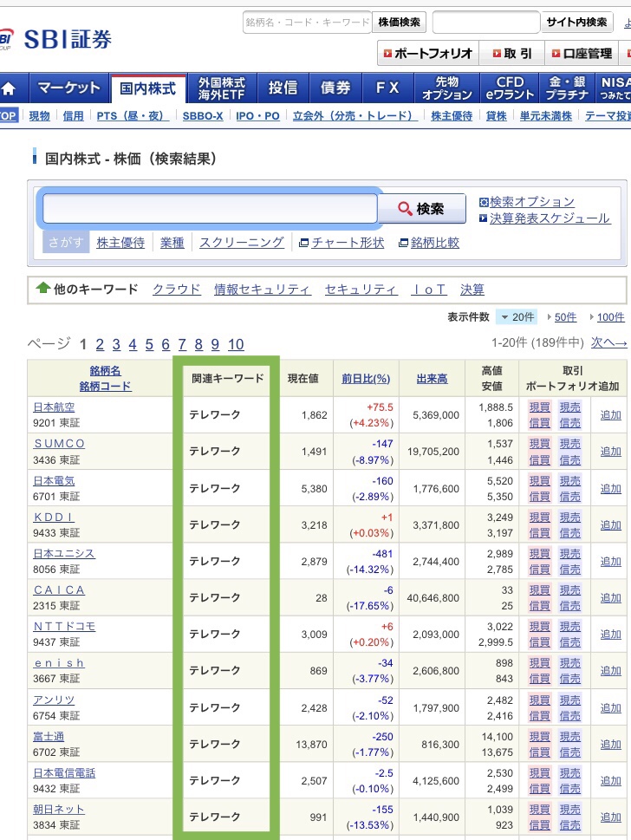
Task: Open KDDI stock page
Action: (x=54, y=517)
